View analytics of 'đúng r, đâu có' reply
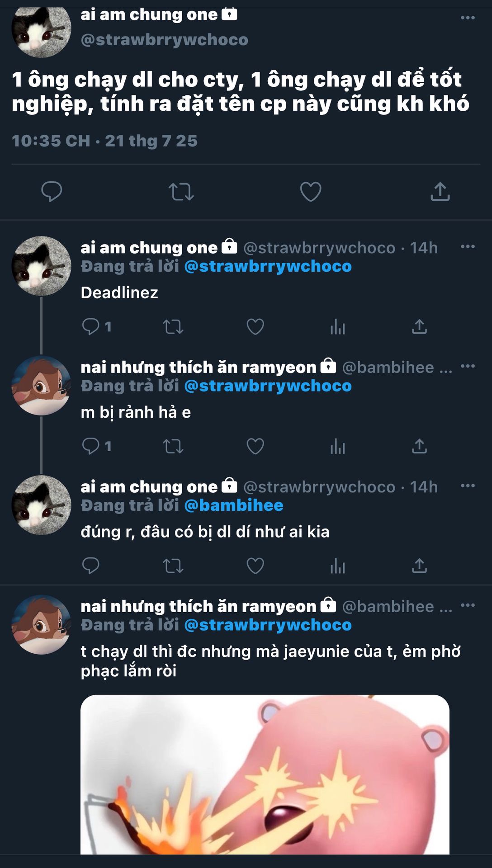This screenshot has height=868, width=492. coord(338,566)
